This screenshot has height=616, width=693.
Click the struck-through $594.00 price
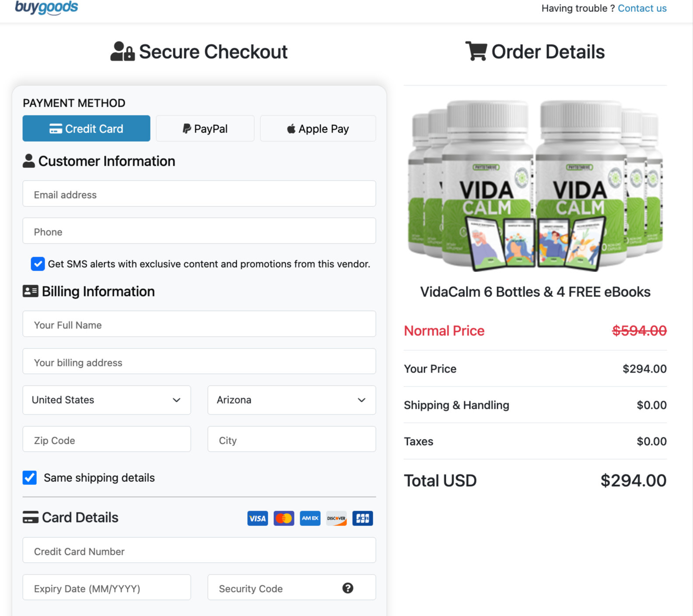click(639, 331)
